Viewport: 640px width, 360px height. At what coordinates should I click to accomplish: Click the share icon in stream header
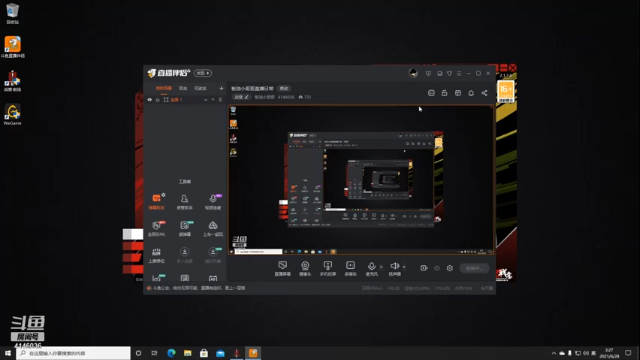coord(484,93)
